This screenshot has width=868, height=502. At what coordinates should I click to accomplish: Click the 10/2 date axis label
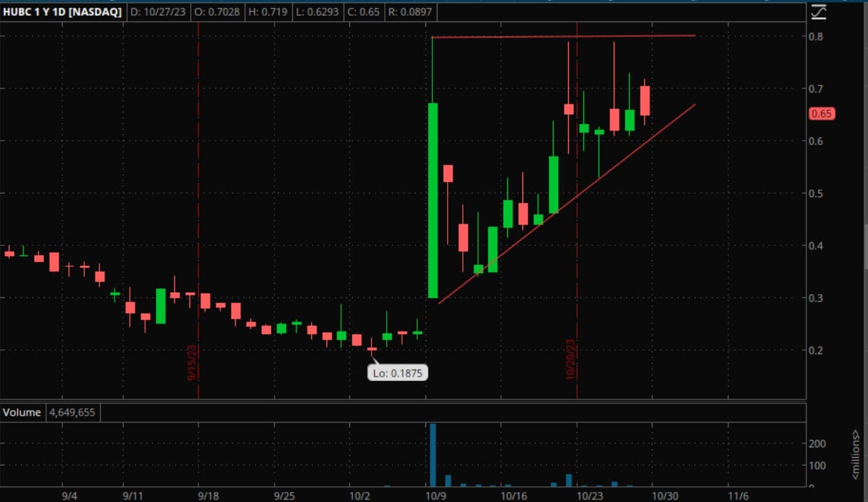click(x=360, y=496)
